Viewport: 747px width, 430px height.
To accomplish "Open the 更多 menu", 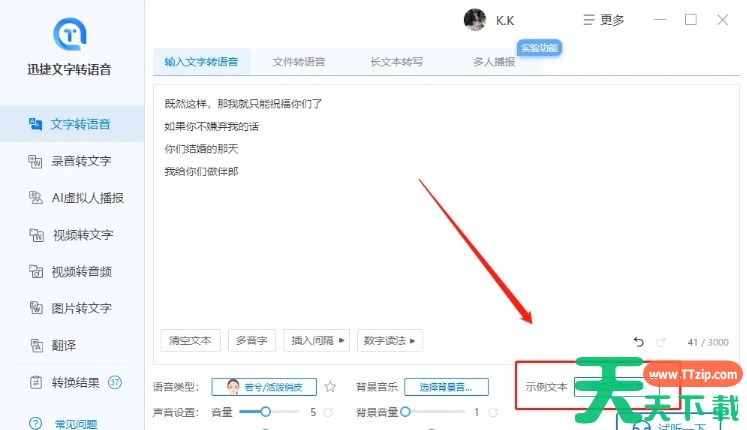I will (603, 20).
